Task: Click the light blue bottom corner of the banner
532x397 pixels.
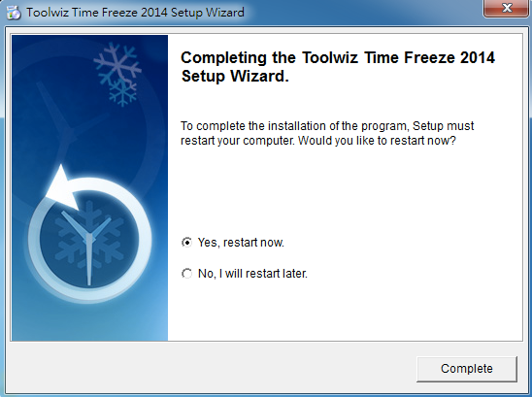Action: tap(150, 326)
